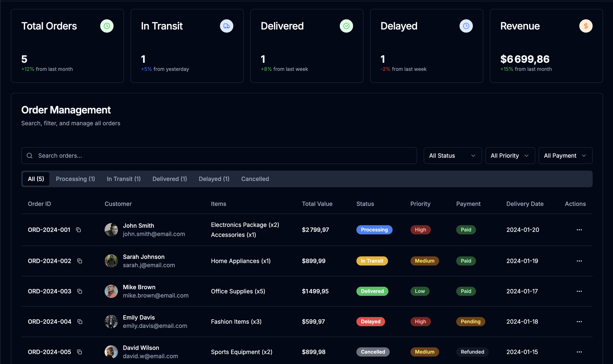Select the Delayed filter tab
This screenshot has width=613, height=364.
click(x=214, y=179)
